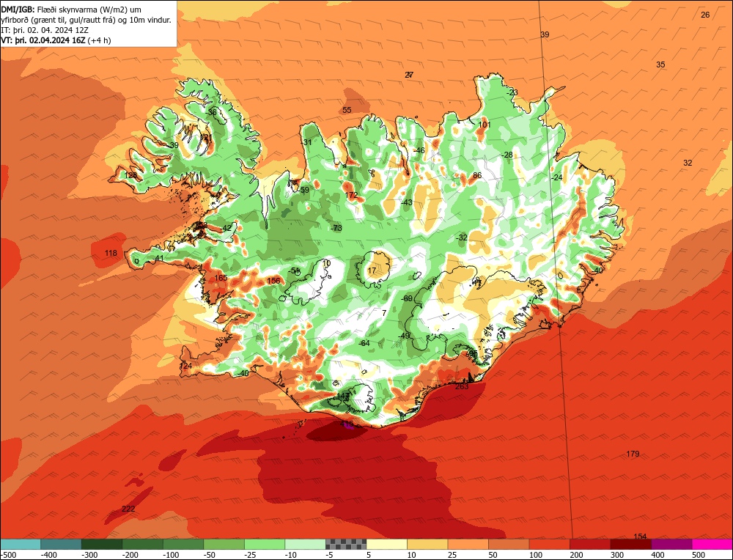Click the legend label 500
This screenshot has height=560, width=733.
point(699,555)
